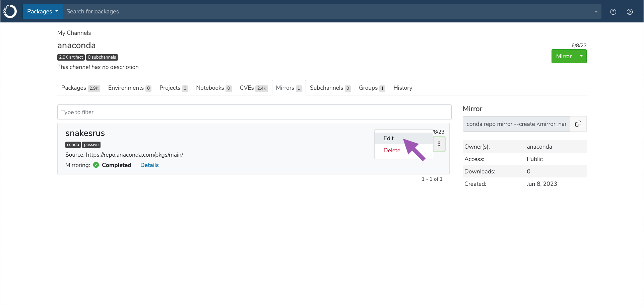The height and width of the screenshot is (306, 644).
Task: Open the user account profile icon
Action: (630, 12)
